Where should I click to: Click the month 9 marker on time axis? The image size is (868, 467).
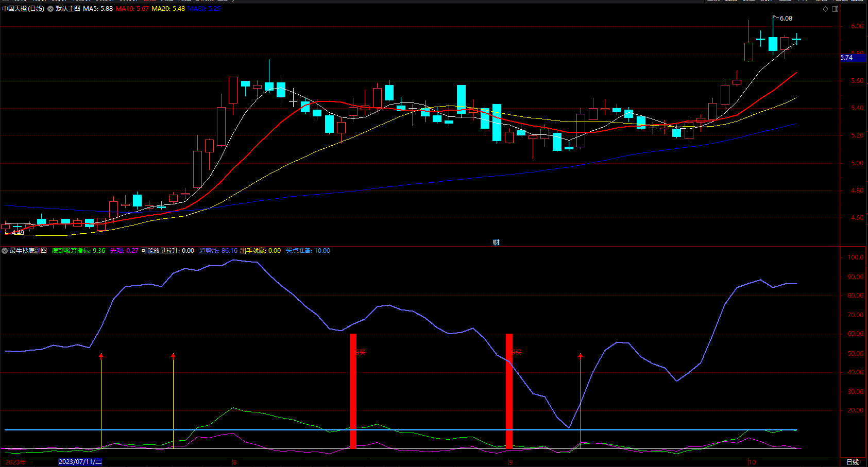coord(510,462)
